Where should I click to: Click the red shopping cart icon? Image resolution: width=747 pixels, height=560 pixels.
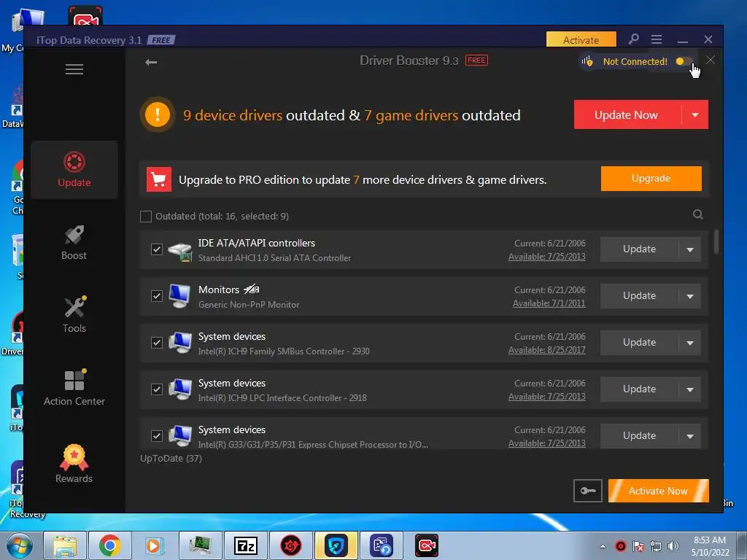(x=158, y=179)
